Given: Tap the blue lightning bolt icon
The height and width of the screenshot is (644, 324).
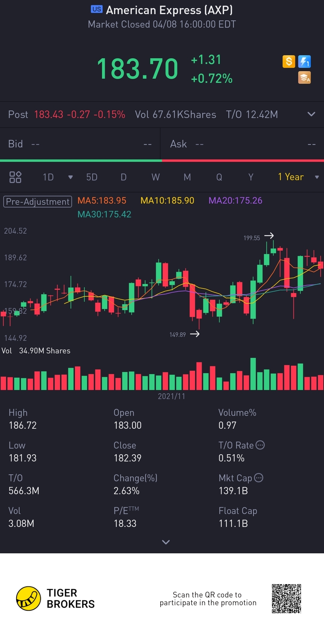Looking at the screenshot, I should 304,62.
